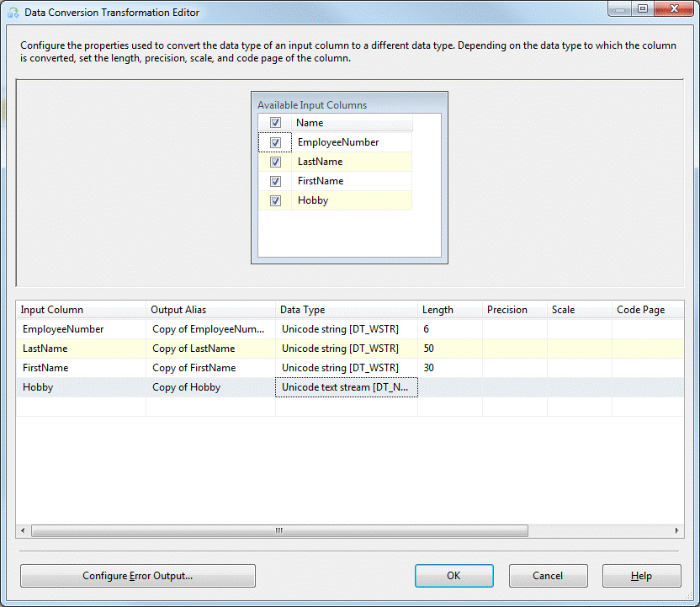Open Data Type dropdown for EmployeeNumber row
This screenshot has height=607, width=700.
347,329
